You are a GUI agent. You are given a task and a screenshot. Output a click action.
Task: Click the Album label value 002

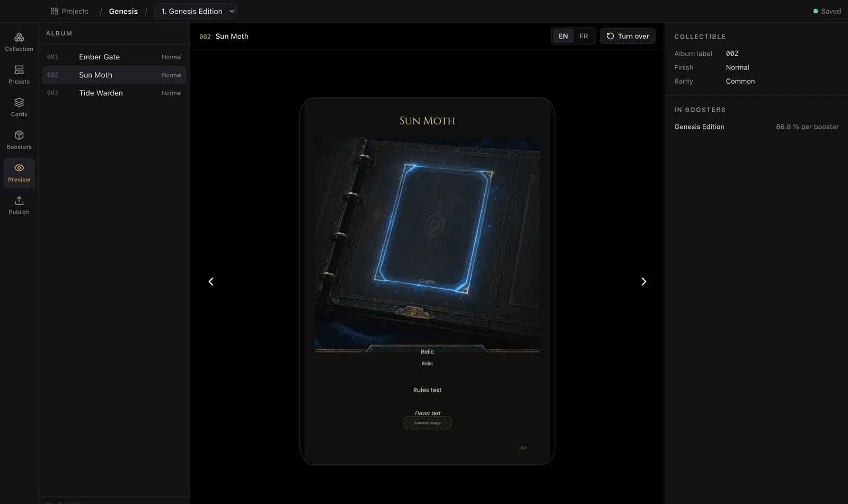tap(732, 54)
